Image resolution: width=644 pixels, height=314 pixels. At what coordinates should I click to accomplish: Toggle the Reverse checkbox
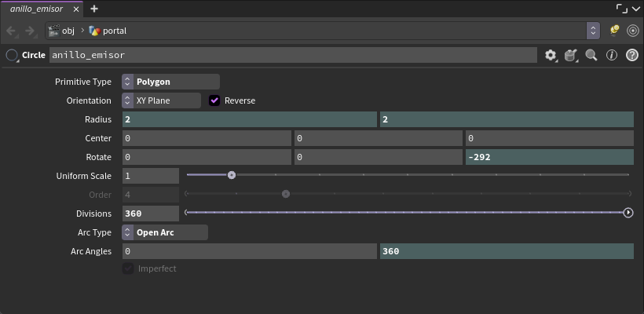pos(214,100)
